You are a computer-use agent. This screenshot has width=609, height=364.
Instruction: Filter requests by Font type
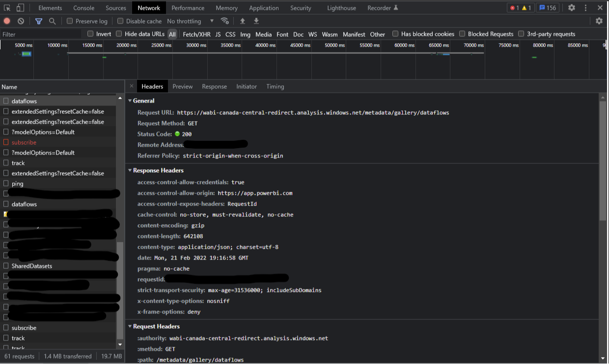coord(282,34)
